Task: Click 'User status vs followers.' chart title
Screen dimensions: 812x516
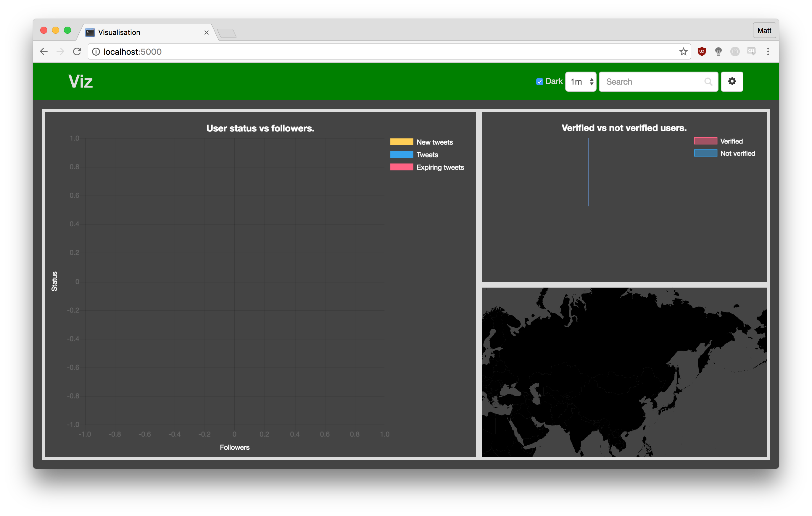Action: point(260,128)
